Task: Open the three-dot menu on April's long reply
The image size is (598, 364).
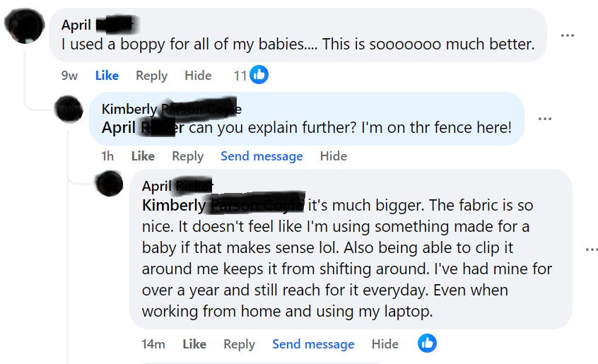Action: (592, 249)
